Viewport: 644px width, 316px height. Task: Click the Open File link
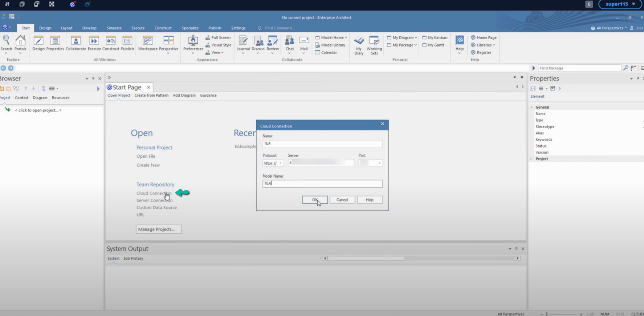tap(146, 156)
